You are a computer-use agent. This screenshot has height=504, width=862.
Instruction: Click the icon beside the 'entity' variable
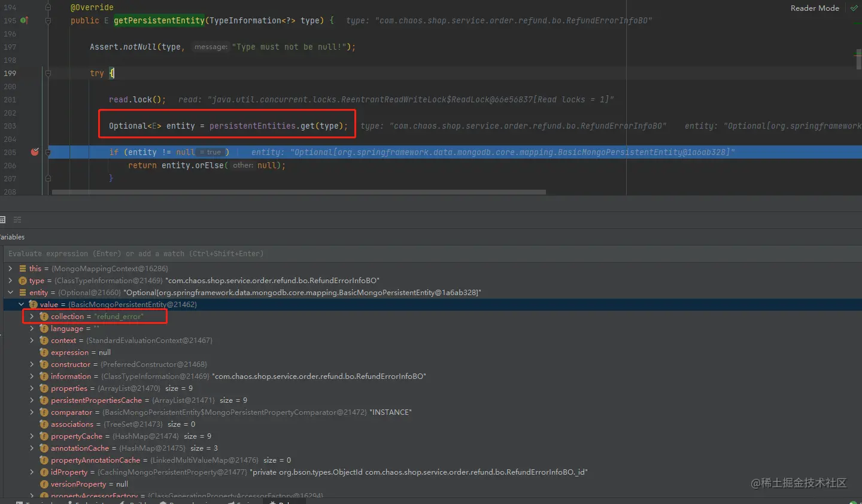[23, 293]
